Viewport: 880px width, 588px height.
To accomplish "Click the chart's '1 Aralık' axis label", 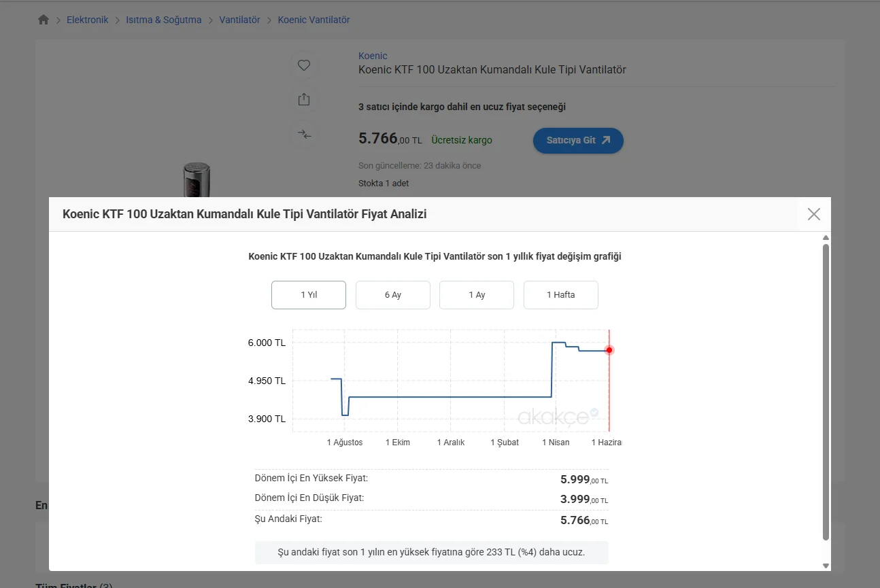I will tap(451, 443).
